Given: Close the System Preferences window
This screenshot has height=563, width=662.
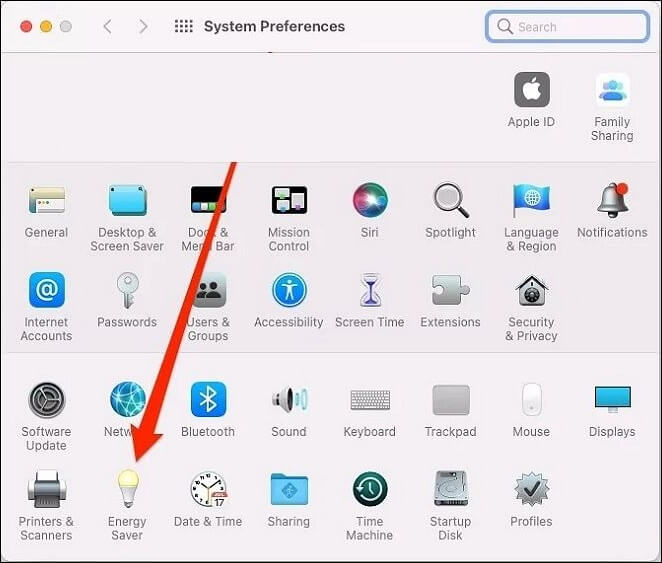Looking at the screenshot, I should tap(26, 27).
